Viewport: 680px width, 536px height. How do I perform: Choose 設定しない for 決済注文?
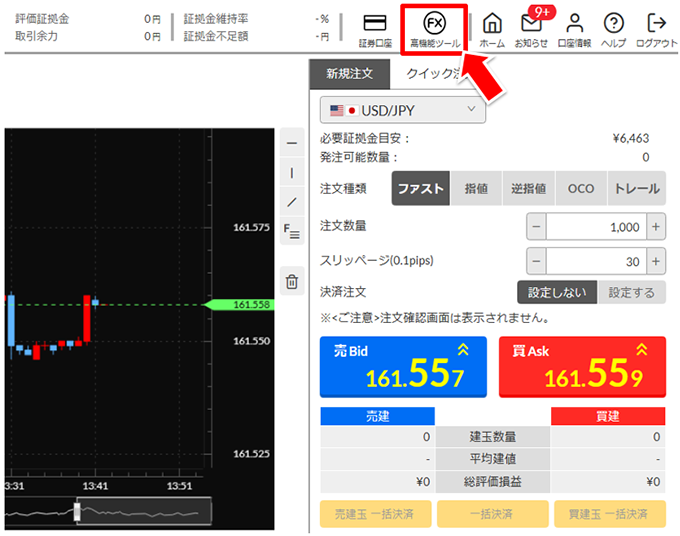click(x=557, y=292)
